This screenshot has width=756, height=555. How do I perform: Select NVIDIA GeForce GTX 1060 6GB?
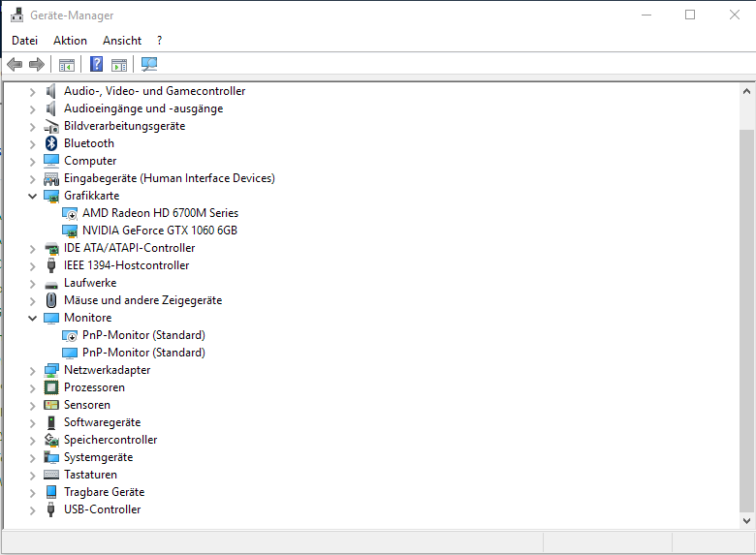160,231
